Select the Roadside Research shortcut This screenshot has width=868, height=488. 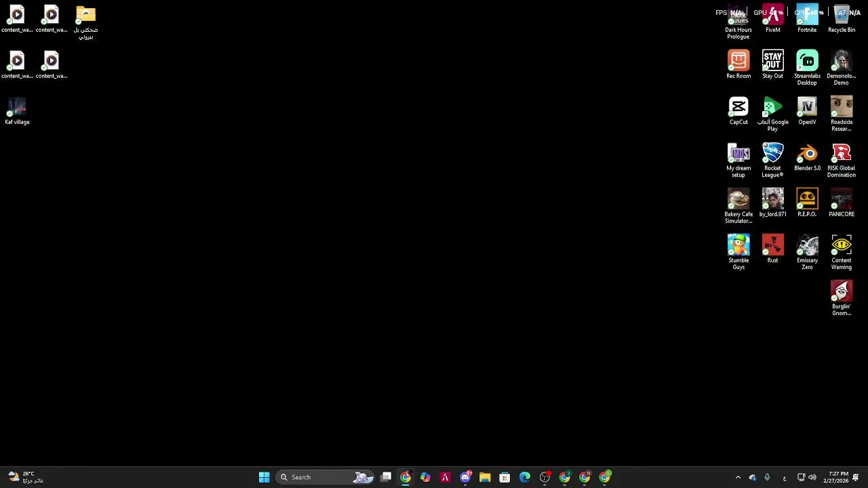(x=842, y=114)
